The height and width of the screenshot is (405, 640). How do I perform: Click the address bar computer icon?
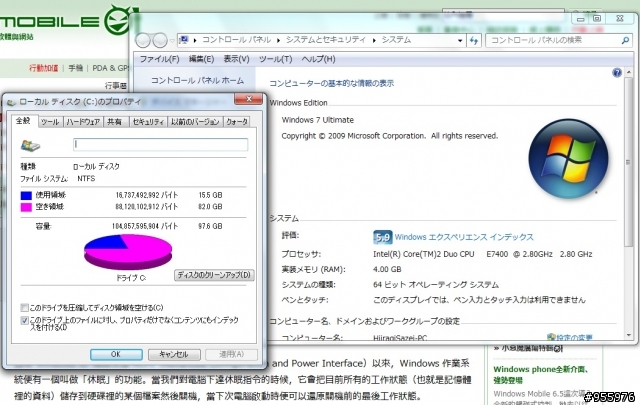coord(184,40)
